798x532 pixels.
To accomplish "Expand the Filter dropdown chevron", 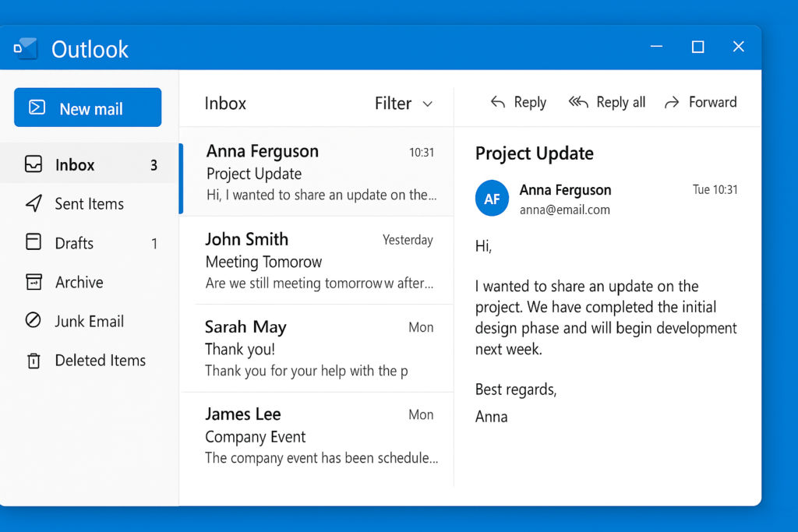I will 428,104.
